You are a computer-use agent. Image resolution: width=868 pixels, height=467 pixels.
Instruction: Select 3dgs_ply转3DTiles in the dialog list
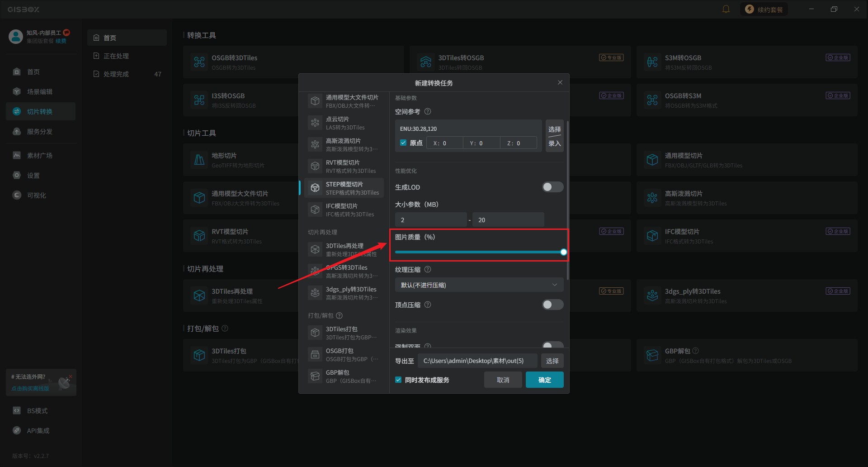click(344, 293)
